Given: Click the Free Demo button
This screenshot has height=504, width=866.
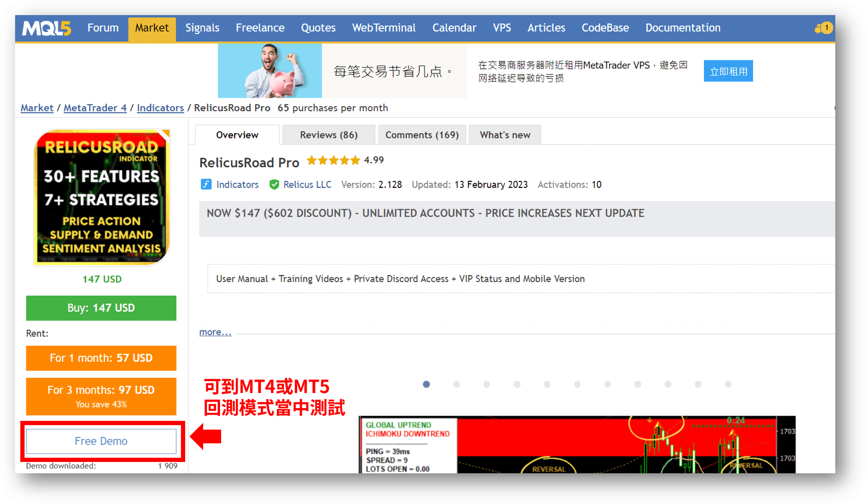Looking at the screenshot, I should point(101,441).
